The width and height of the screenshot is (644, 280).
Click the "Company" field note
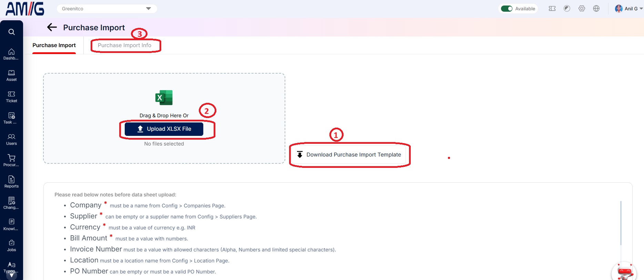tap(148, 205)
